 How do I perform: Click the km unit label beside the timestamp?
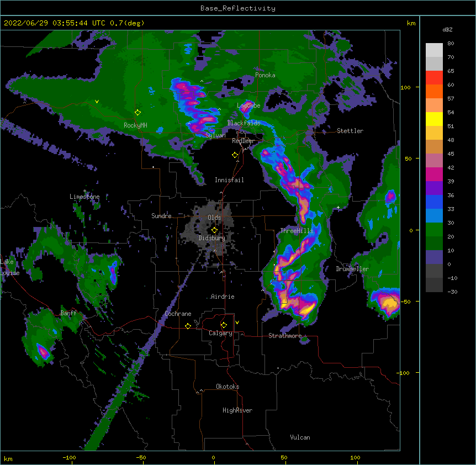[411, 23]
